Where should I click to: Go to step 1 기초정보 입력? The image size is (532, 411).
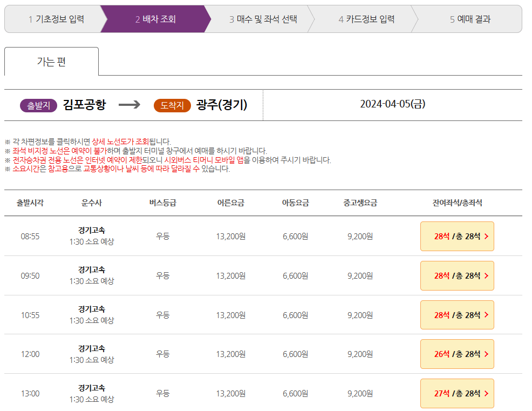53,17
